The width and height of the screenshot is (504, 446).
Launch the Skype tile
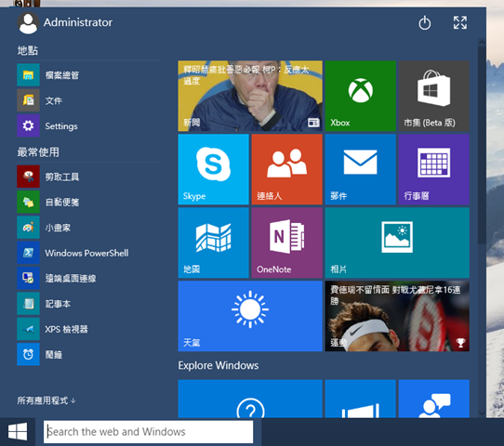click(x=214, y=169)
